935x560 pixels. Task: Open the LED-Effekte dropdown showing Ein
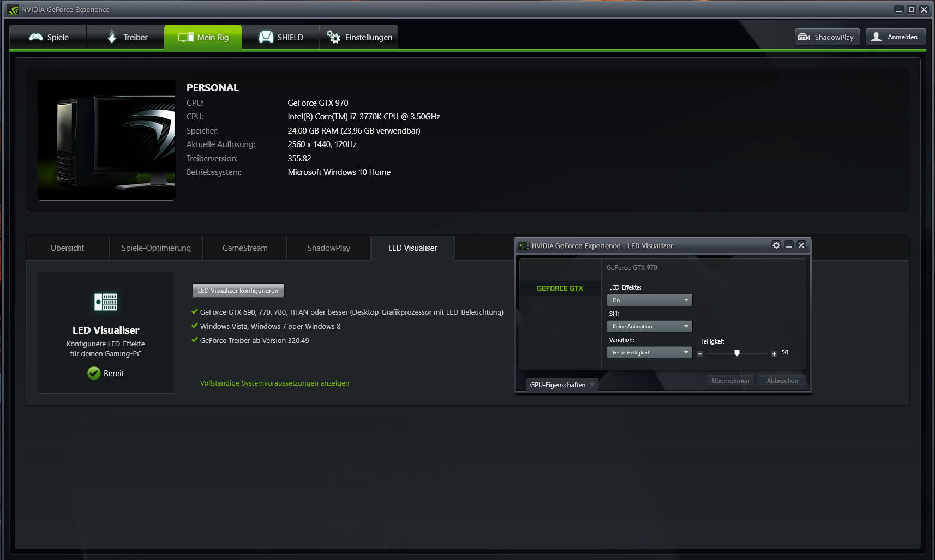coord(649,300)
